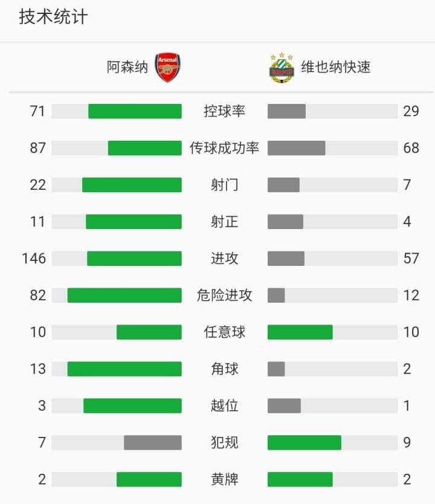Click Arsenal's 进攻 value 146
Screen dimensions: 435x504
tap(34, 259)
